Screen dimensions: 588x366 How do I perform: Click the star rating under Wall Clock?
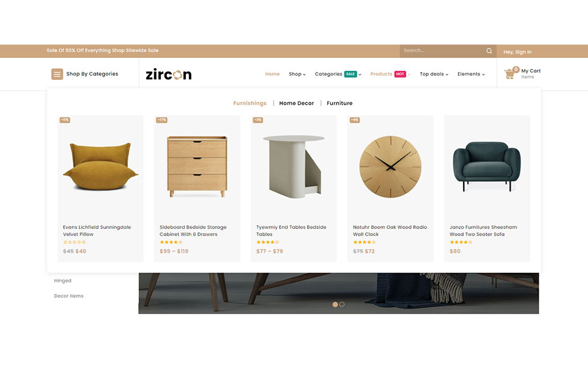click(x=364, y=242)
